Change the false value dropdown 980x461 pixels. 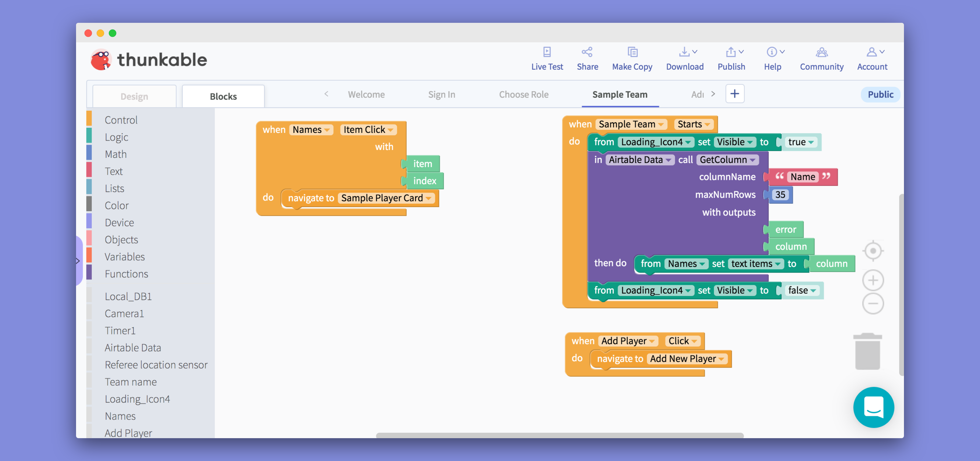pos(801,291)
